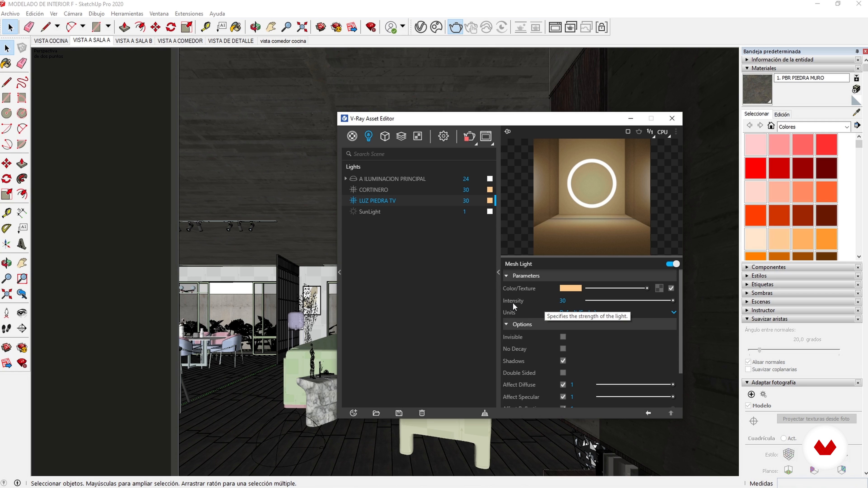Uncheck the Shadows checkbox
868x488 pixels.
point(563,361)
